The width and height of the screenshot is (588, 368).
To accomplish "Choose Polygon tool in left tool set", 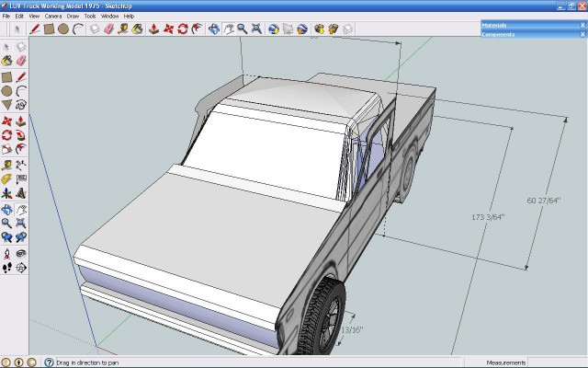I will pyautogui.click(x=6, y=105).
